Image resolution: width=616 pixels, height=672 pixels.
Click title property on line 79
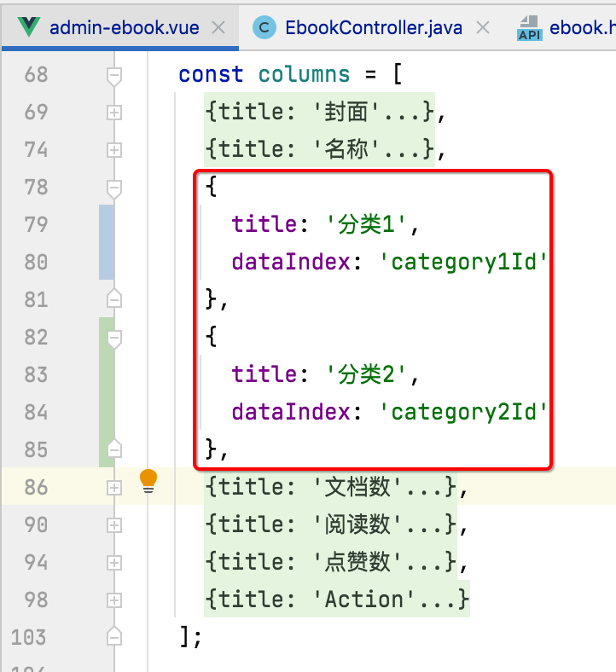coord(264,224)
